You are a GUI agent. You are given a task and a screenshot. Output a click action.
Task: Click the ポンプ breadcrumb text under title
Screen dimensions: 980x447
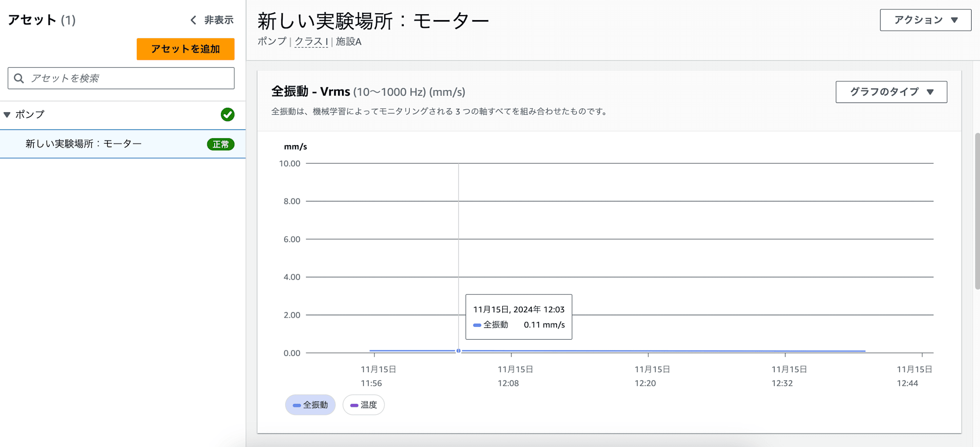click(x=272, y=42)
